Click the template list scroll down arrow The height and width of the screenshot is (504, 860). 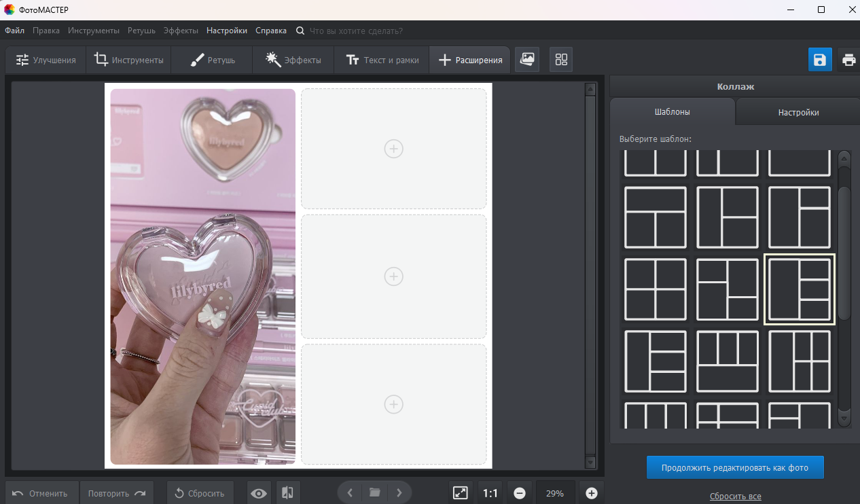point(844,419)
